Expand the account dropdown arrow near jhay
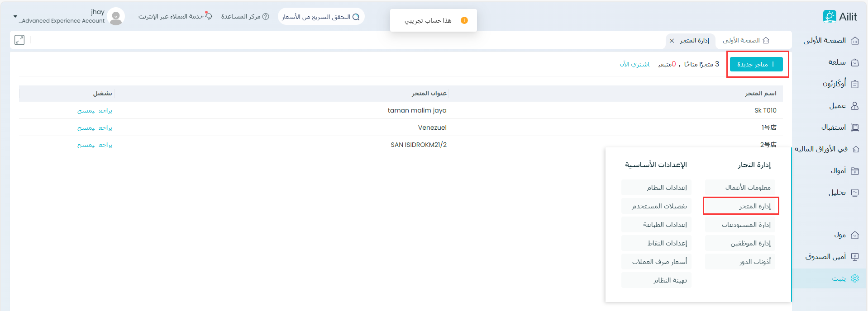Viewport: 868px width, 311px height. tap(15, 17)
